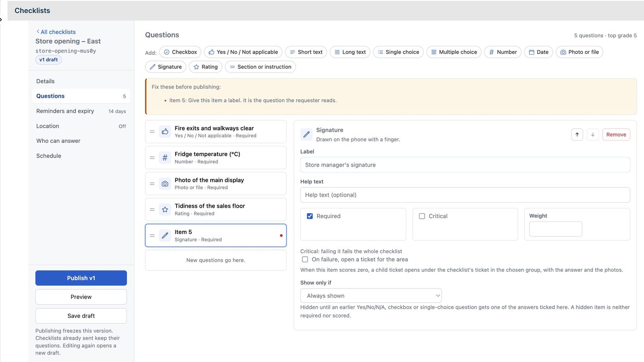The image size is (644, 362).
Task: Click thumbs-up icon of Fire exits question
Action: pos(165,132)
